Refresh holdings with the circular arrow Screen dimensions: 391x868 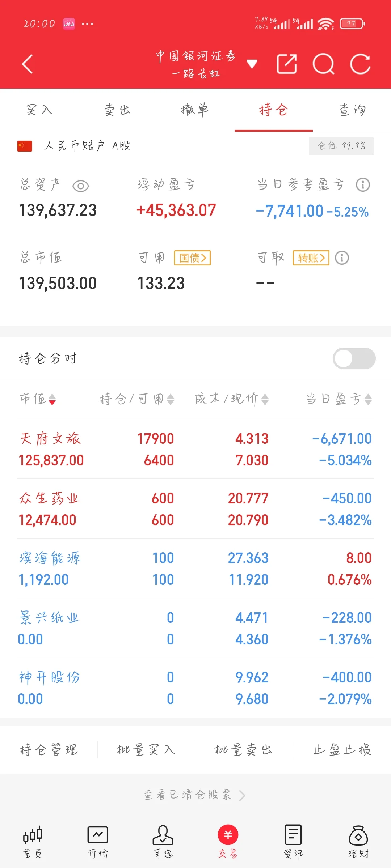pyautogui.click(x=360, y=64)
